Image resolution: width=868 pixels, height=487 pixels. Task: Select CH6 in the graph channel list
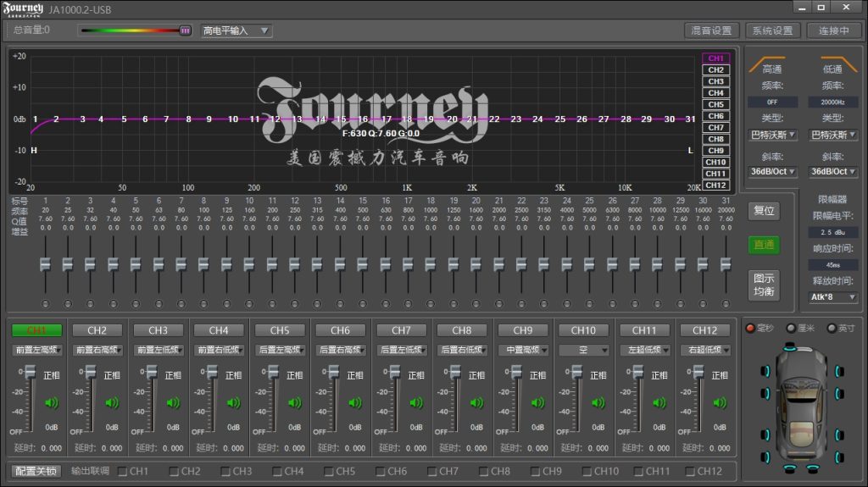715,116
